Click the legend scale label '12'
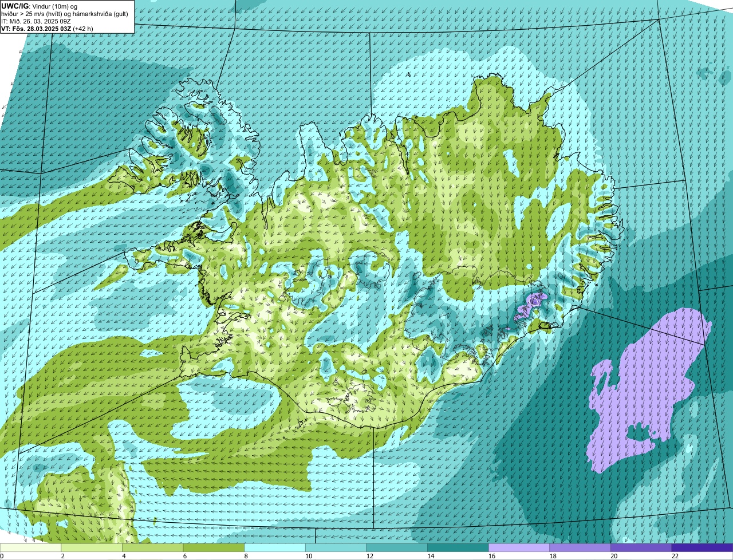Screen dimensions: 733x560 [370, 556]
